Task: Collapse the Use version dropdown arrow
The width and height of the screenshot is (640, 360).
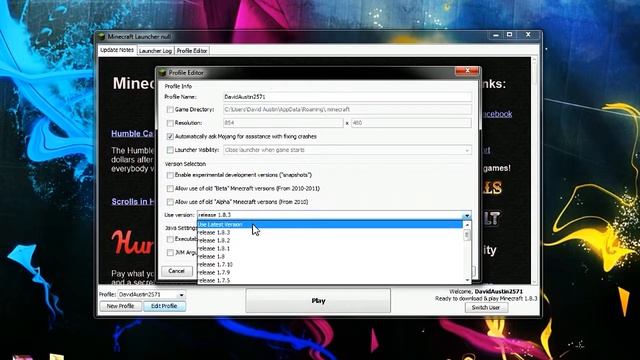Action: [x=467, y=215]
